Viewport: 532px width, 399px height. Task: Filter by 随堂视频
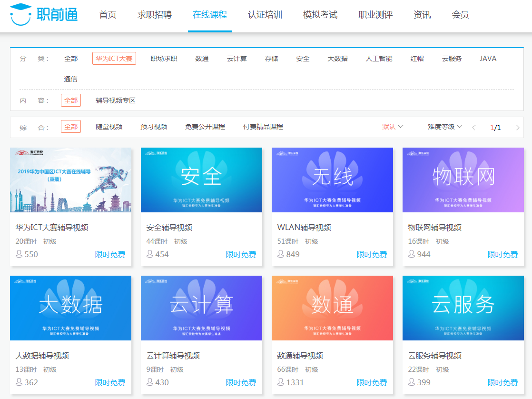[x=109, y=127]
